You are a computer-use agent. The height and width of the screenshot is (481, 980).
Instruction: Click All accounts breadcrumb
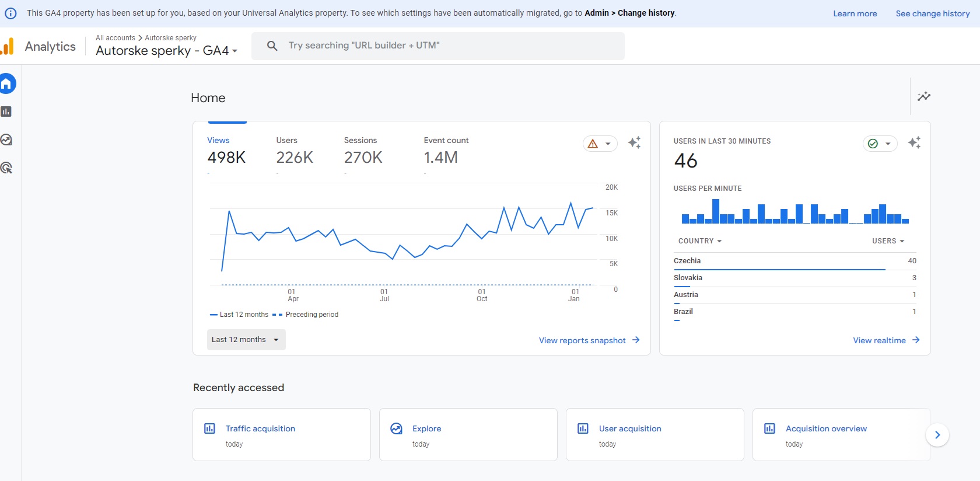[x=116, y=38]
